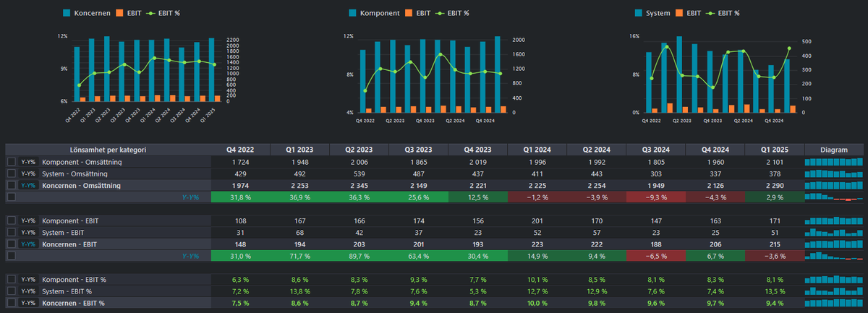Click the blue Komponent legend swatch
The height and width of the screenshot is (313, 868).
pos(352,13)
